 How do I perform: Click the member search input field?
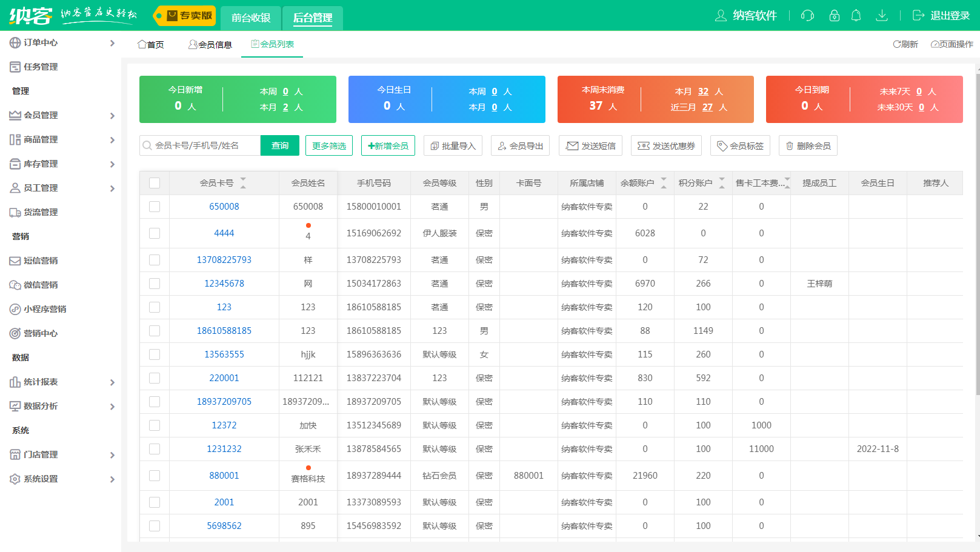tap(200, 145)
